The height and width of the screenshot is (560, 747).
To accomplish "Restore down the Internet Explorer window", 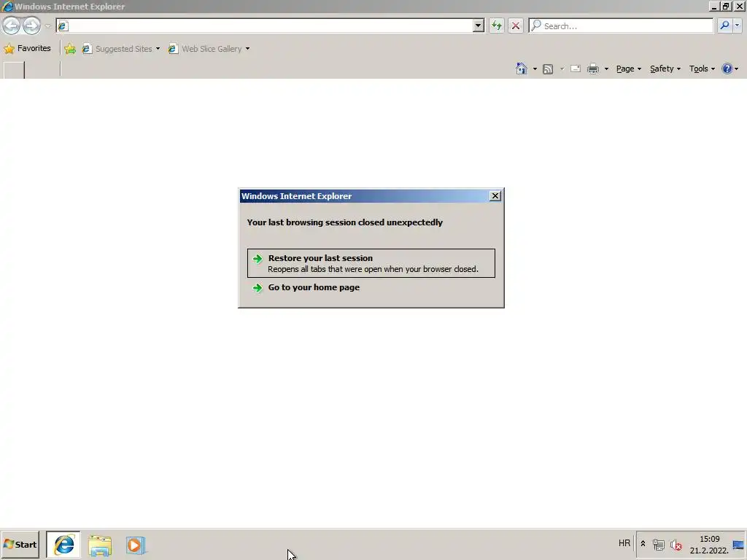I will [726, 6].
